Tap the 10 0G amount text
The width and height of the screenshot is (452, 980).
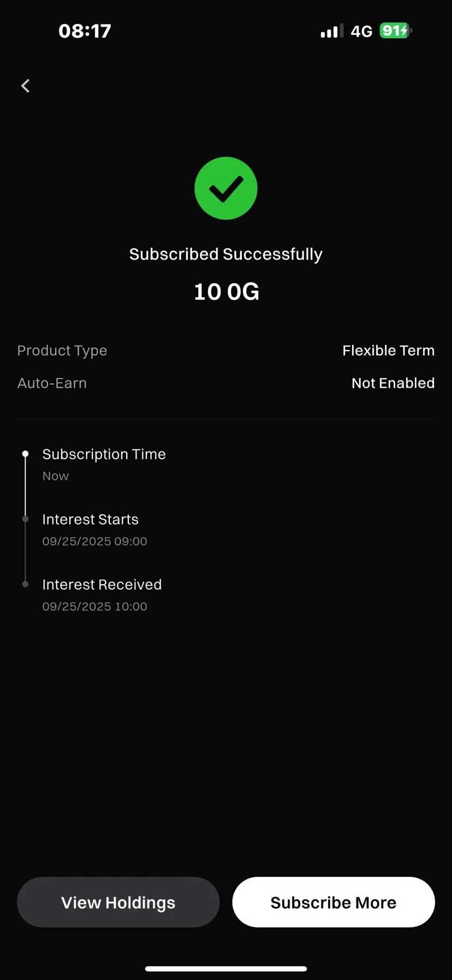tap(227, 292)
